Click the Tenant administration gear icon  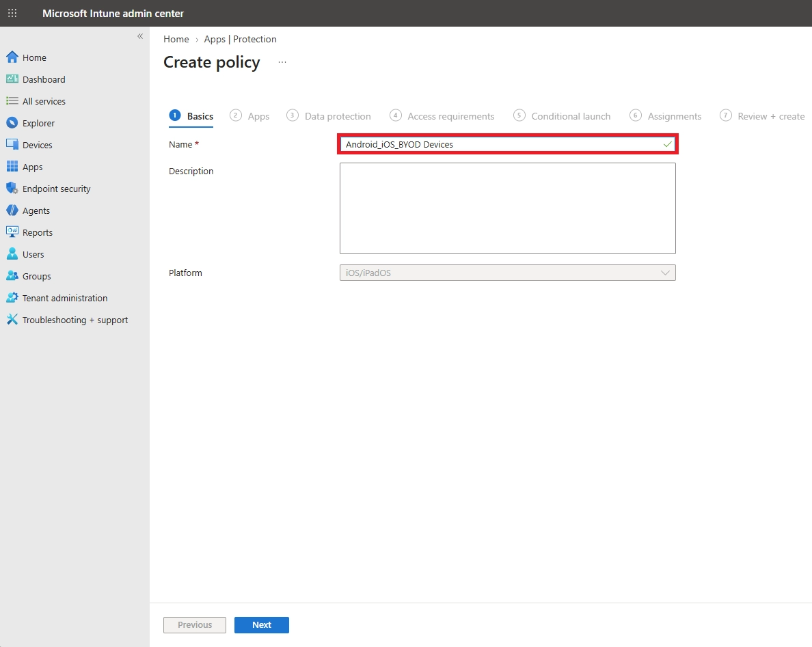click(x=12, y=298)
